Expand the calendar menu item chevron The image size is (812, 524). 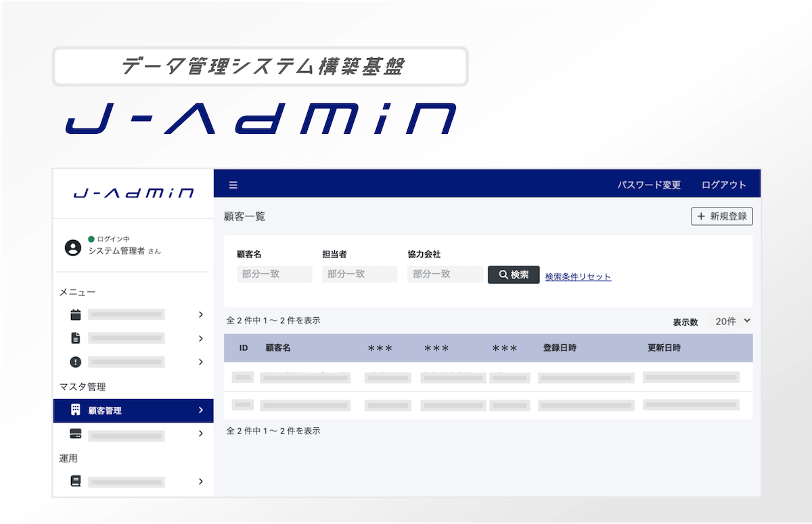point(201,314)
